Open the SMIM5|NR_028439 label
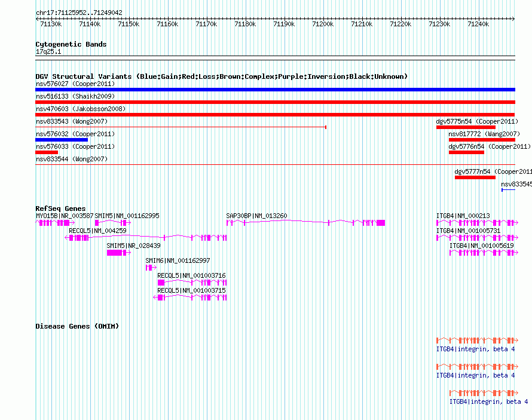 click(x=133, y=246)
